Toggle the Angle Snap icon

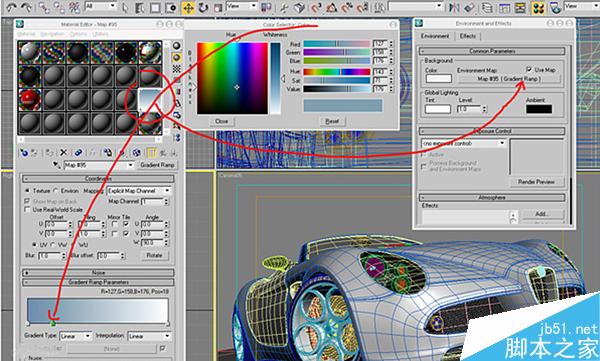(332, 7)
